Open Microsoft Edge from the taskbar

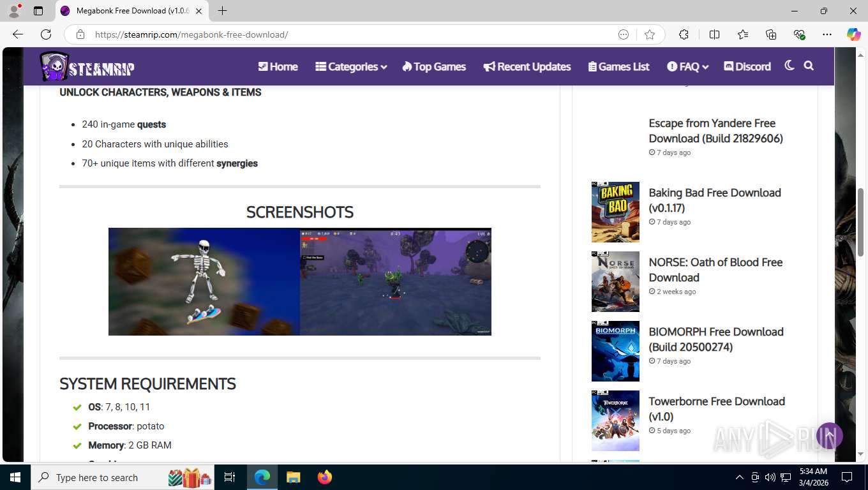[262, 477]
